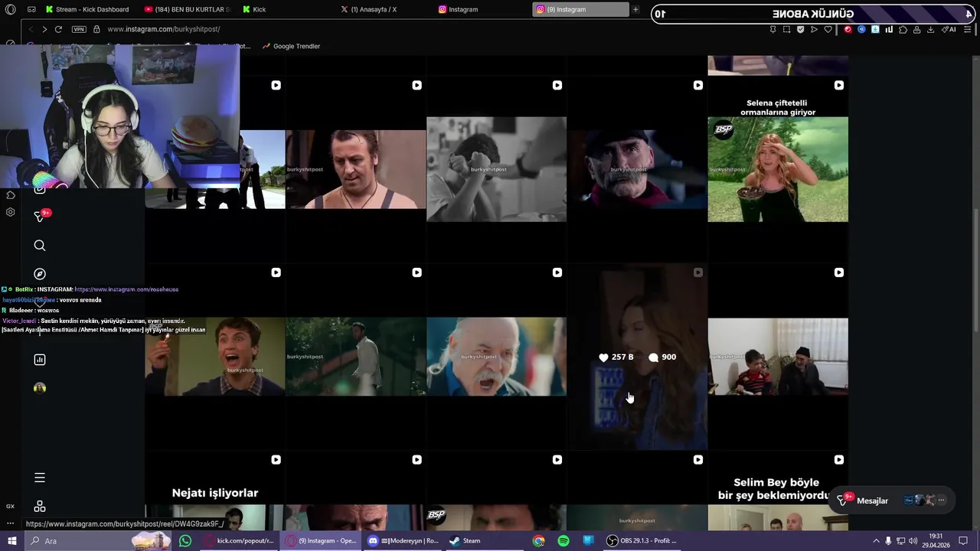Click the Opera GX corner icon
Image resolution: width=980 pixels, height=551 pixels.
point(10,506)
